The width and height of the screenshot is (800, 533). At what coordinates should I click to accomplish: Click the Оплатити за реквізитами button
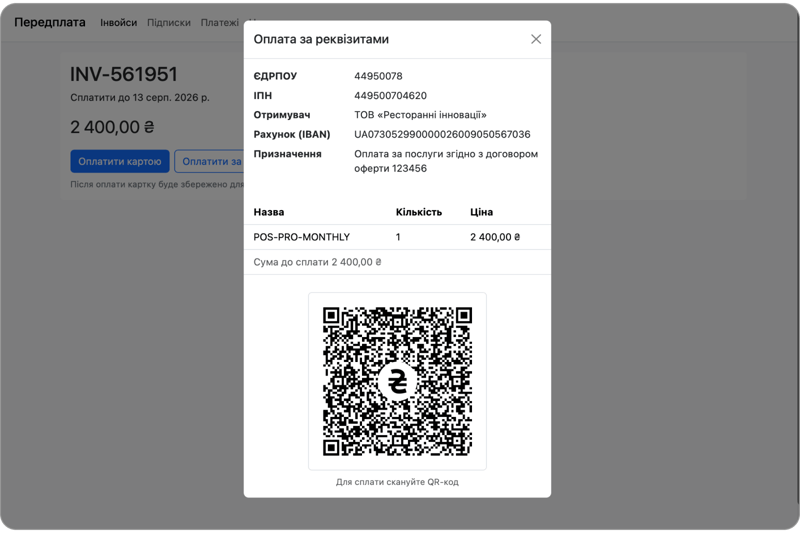pyautogui.click(x=209, y=161)
